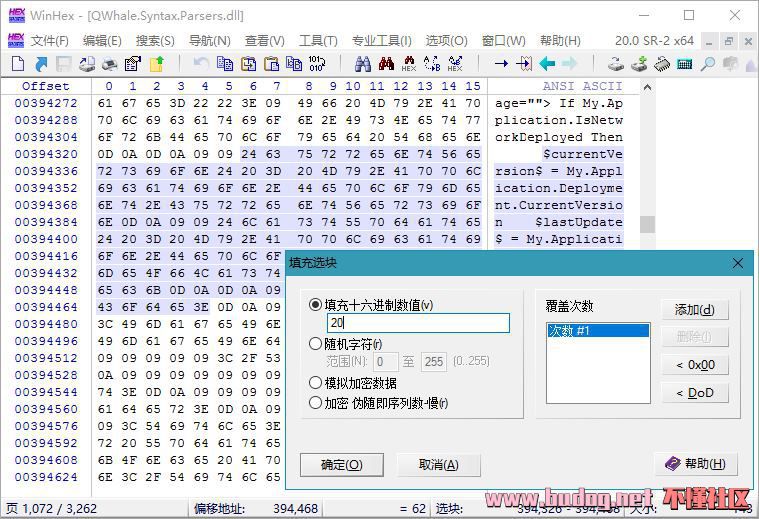Open the 工具(T) menu
Image resolution: width=759 pixels, height=519 pixels.
318,41
